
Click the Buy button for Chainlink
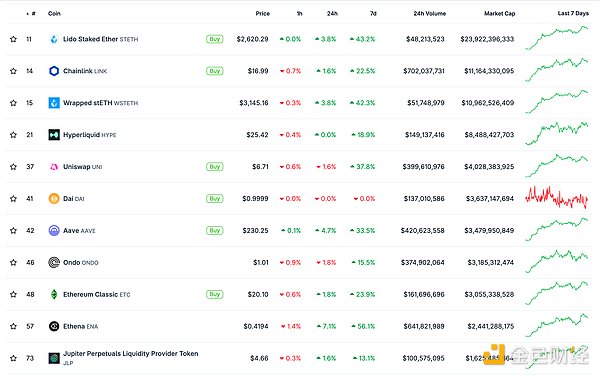click(x=215, y=71)
